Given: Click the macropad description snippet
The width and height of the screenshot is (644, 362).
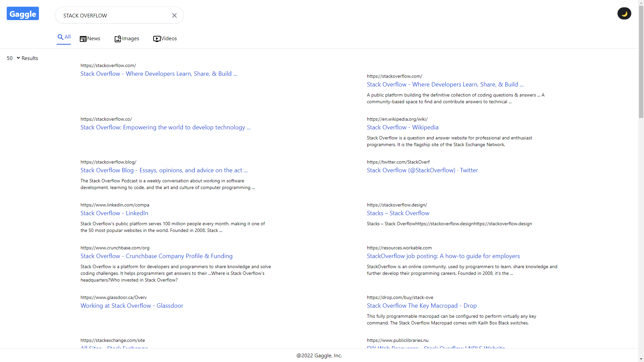Looking at the screenshot, I should click(451, 319).
